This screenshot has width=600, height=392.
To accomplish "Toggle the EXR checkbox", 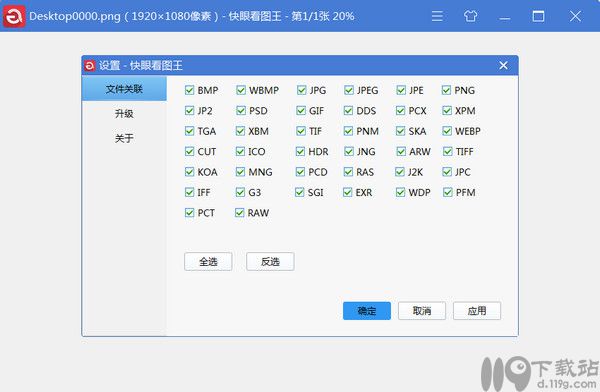I will click(347, 192).
